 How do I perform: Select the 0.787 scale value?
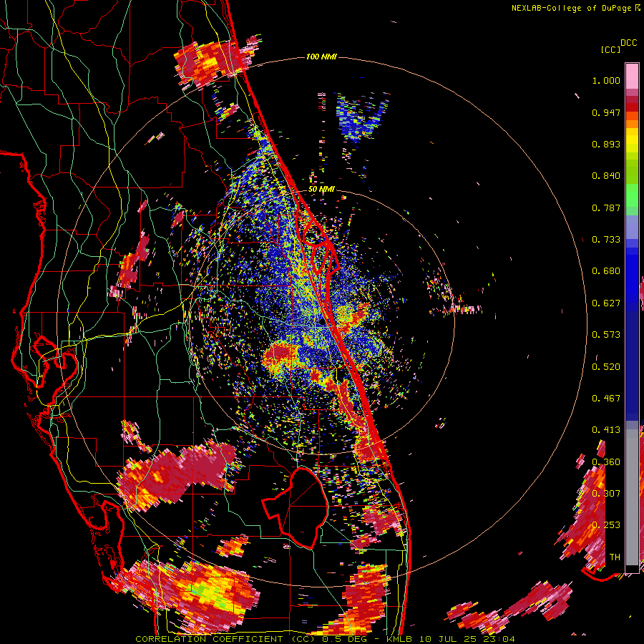(x=606, y=208)
